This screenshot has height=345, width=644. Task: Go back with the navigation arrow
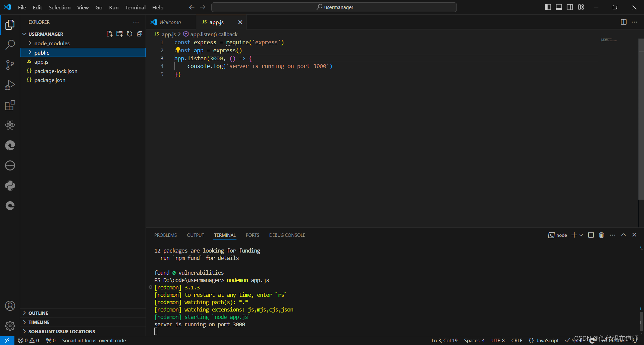(x=192, y=7)
